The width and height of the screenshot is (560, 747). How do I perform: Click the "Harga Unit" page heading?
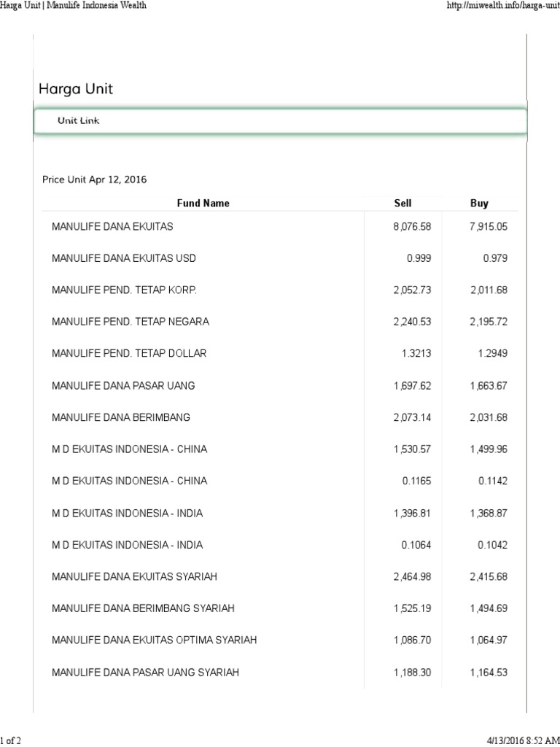76,89
